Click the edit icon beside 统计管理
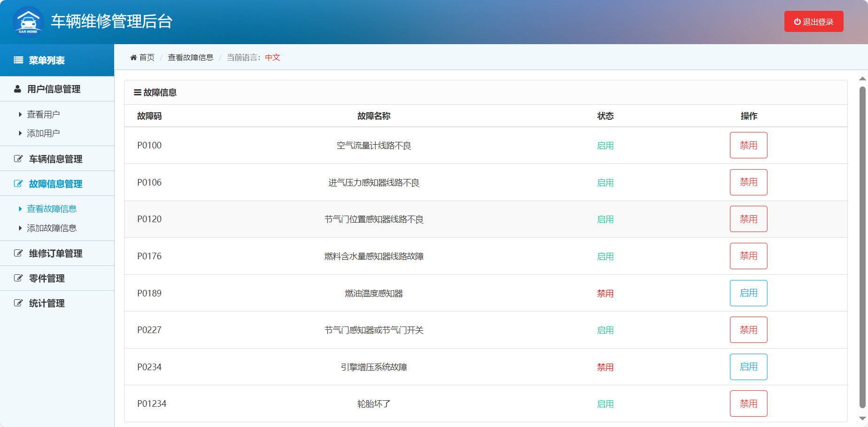Image resolution: width=868 pixels, height=427 pixels. [18, 303]
